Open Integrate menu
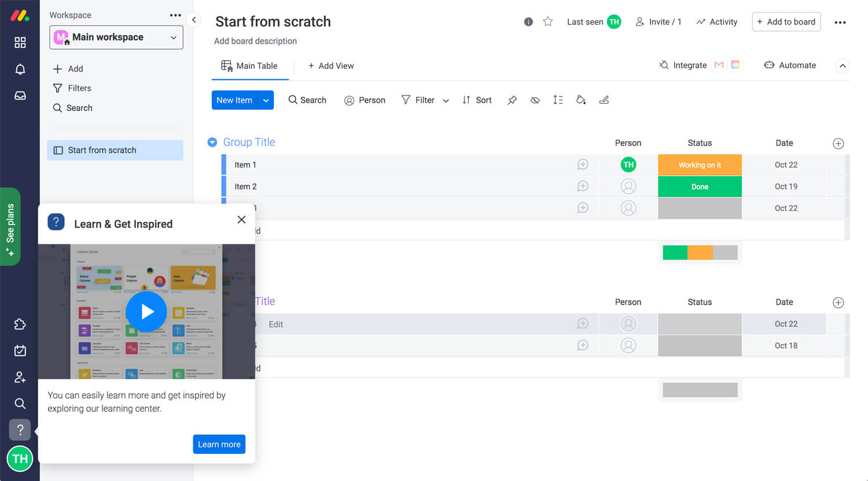Image resolution: width=868 pixels, height=481 pixels. coord(683,65)
